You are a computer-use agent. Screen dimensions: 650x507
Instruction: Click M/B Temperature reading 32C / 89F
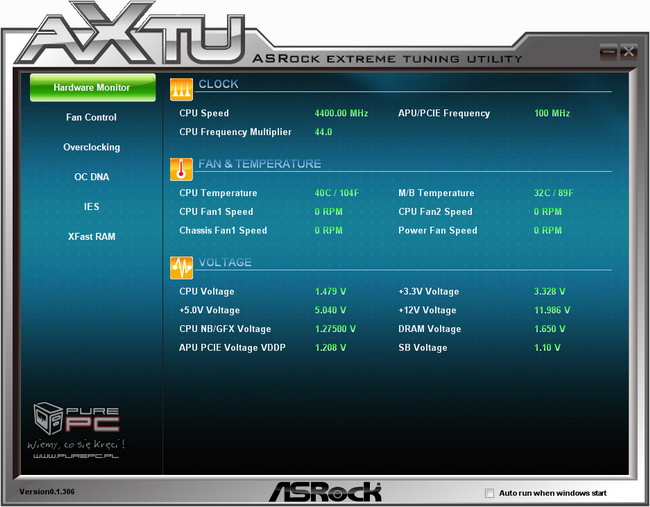click(x=553, y=193)
